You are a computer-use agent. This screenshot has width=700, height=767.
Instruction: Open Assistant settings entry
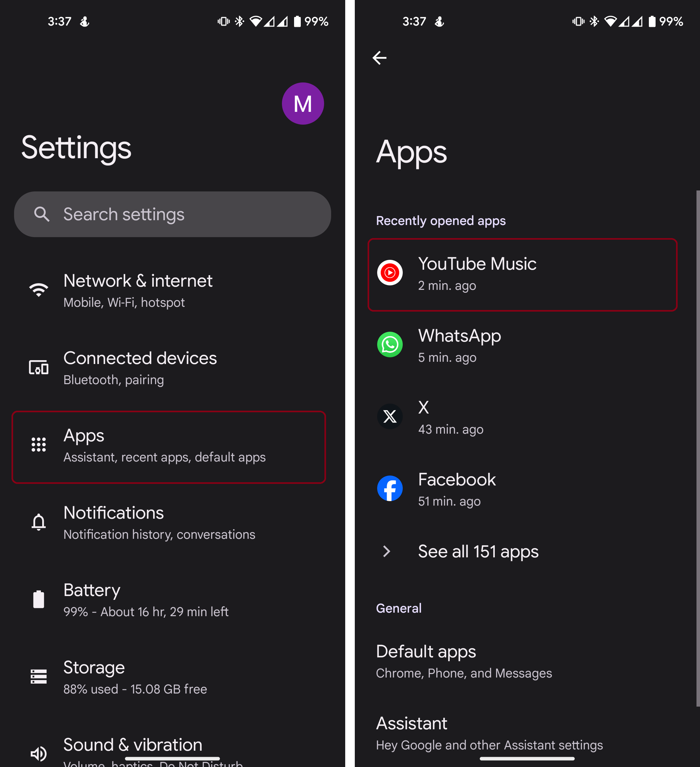click(523, 733)
